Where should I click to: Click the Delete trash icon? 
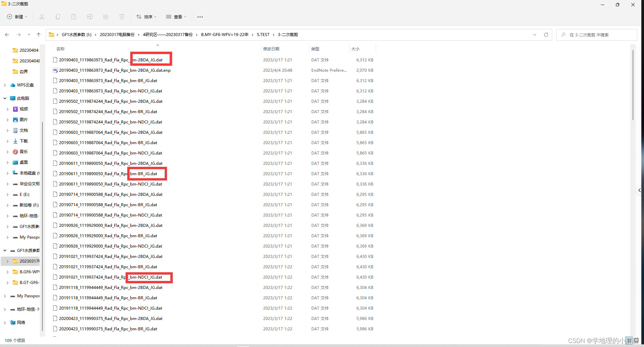[x=122, y=17]
